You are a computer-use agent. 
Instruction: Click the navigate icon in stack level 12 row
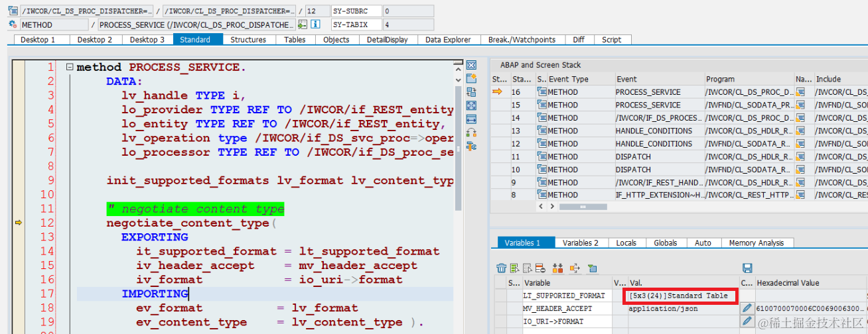pyautogui.click(x=800, y=144)
